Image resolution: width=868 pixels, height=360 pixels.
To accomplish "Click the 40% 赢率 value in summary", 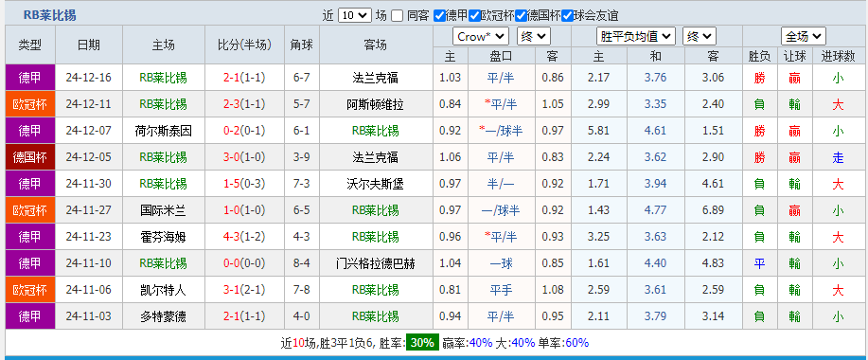I will (481, 343).
